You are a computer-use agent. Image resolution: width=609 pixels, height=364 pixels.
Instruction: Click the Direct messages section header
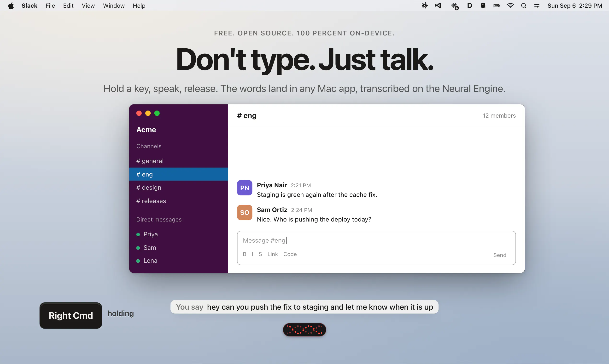click(x=159, y=220)
